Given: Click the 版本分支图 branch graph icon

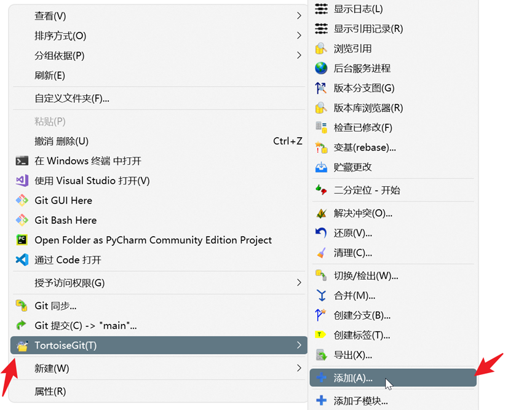Looking at the screenshot, I should pos(321,88).
